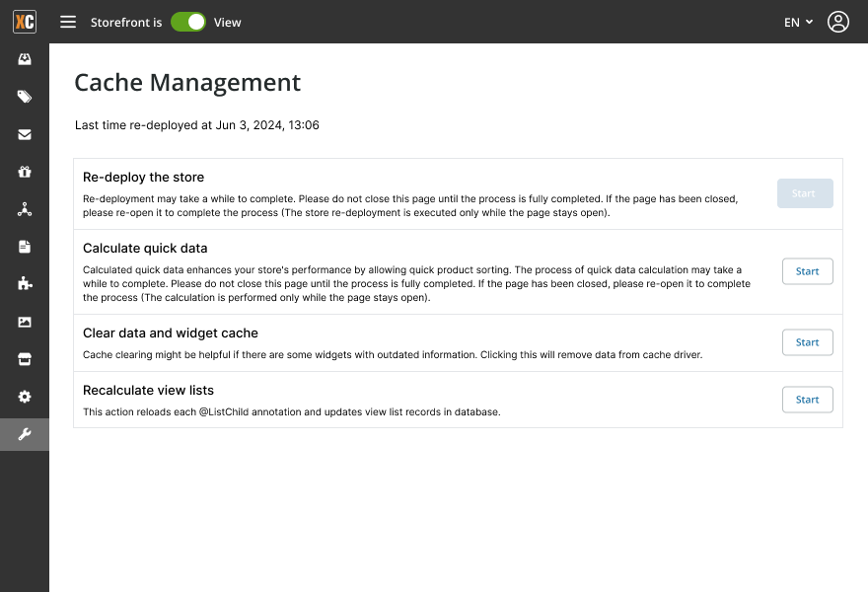Open the image look-and-feel sidebar icon

[25, 322]
